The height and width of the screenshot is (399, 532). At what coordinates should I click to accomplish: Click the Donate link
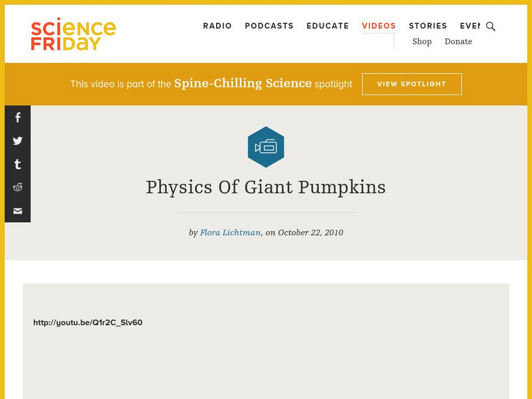458,41
